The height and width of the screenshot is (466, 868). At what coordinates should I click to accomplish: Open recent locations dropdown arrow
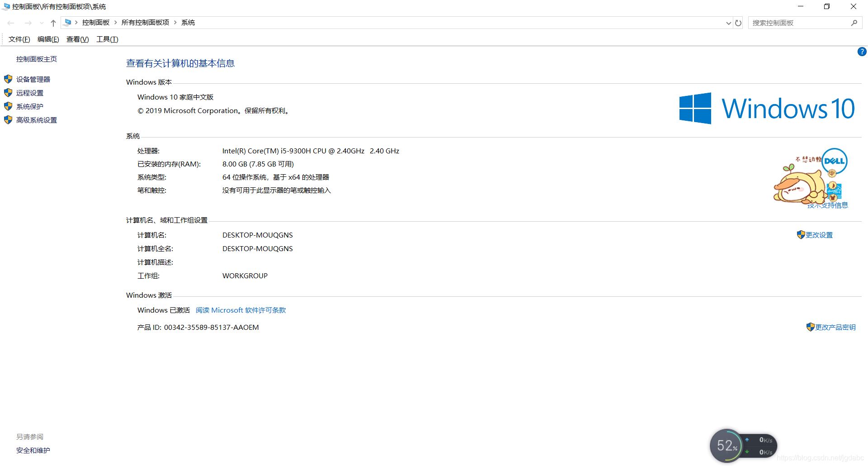42,23
